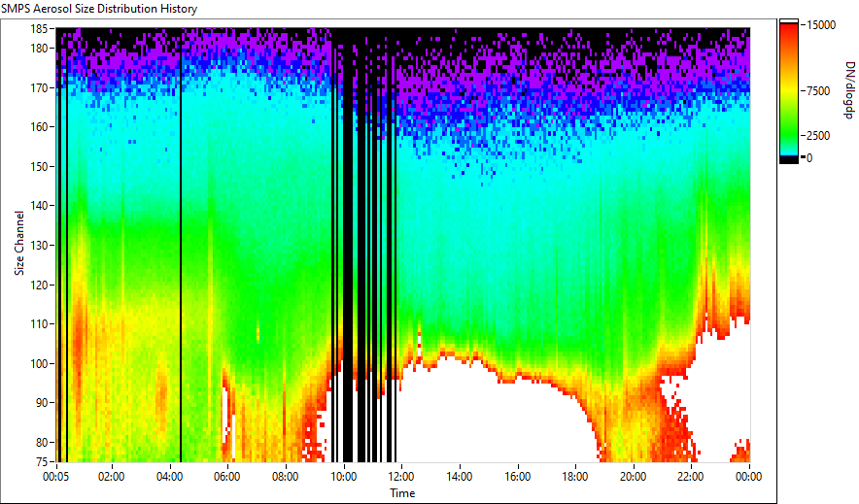Image resolution: width=859 pixels, height=504 pixels.
Task: Click the 16:00 time axis tick
Action: pyautogui.click(x=518, y=477)
